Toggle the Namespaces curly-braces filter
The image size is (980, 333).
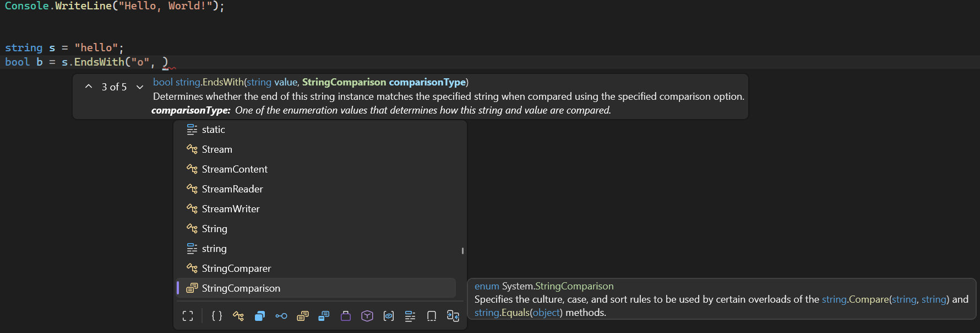[217, 316]
